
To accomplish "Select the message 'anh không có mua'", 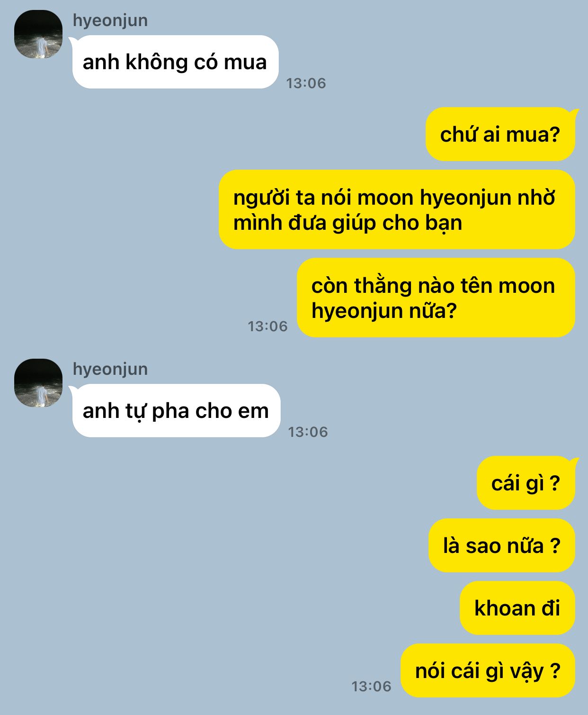I will point(175,62).
